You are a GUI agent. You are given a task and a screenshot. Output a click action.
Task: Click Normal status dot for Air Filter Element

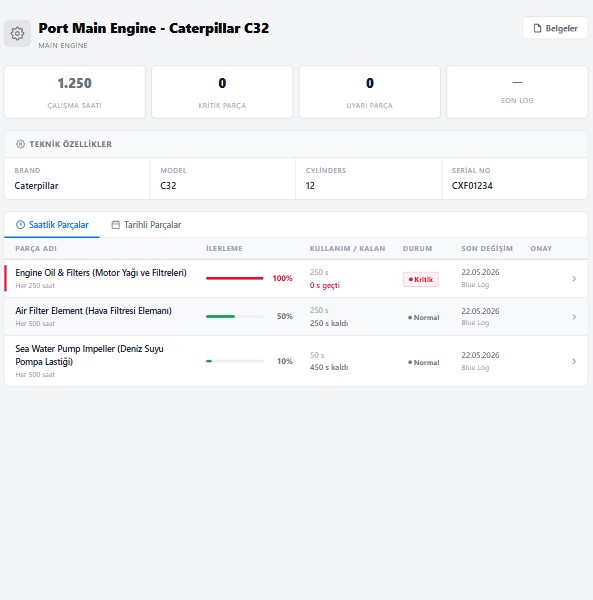pos(410,318)
